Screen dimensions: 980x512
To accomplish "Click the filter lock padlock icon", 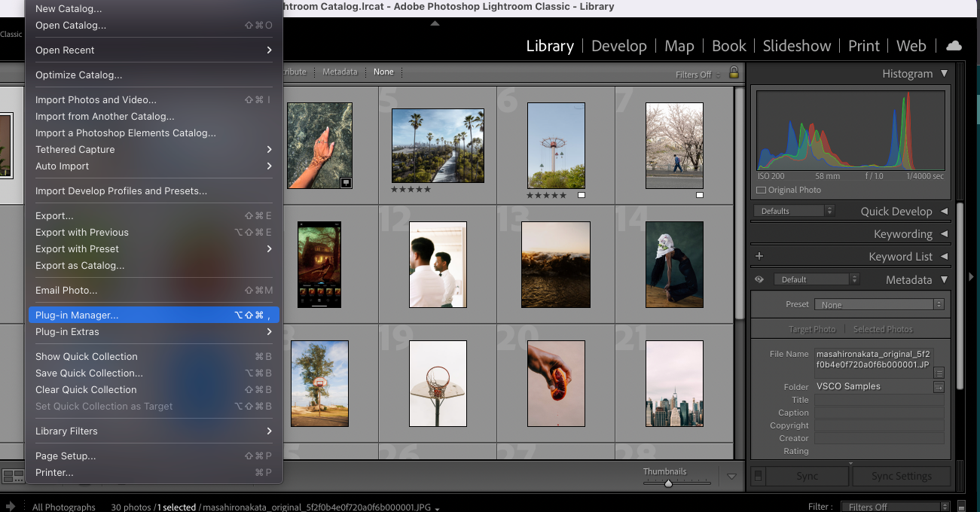I will click(x=734, y=72).
